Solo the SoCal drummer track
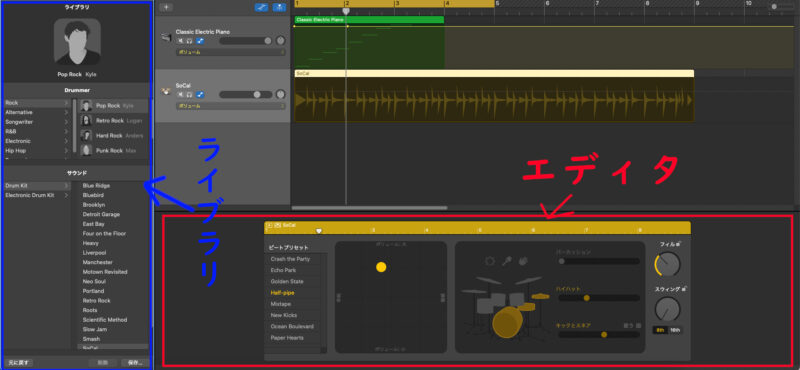 tap(189, 94)
